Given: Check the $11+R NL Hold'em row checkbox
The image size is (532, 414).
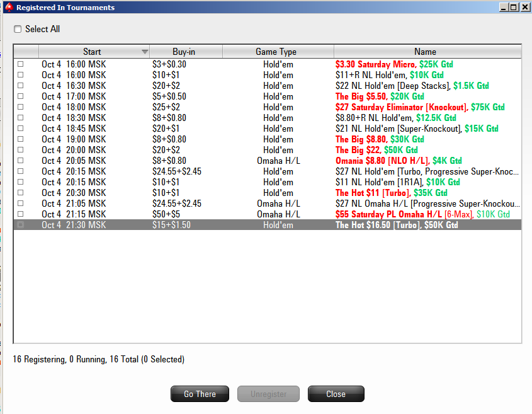Looking at the screenshot, I should click(21, 75).
